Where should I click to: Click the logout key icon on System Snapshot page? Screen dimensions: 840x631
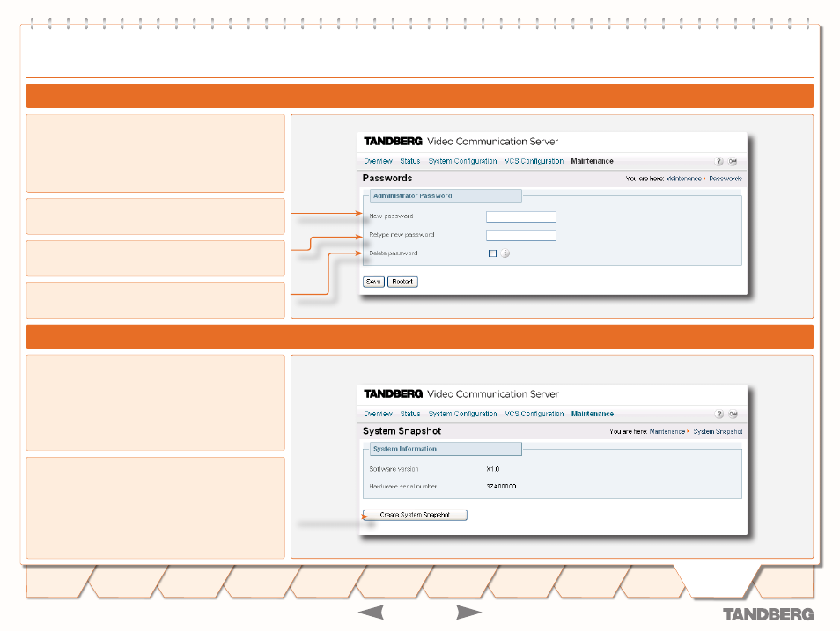click(x=733, y=414)
